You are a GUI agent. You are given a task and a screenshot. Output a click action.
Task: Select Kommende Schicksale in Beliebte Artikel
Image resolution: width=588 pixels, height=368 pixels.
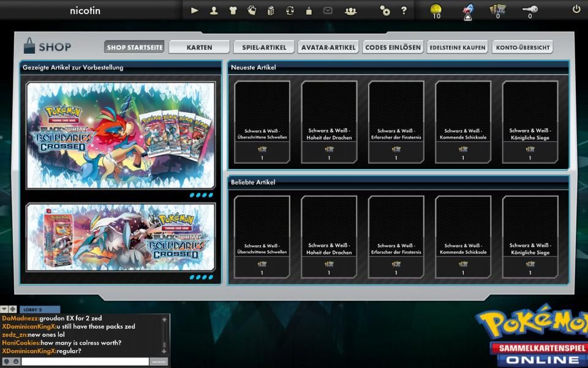pyautogui.click(x=463, y=237)
